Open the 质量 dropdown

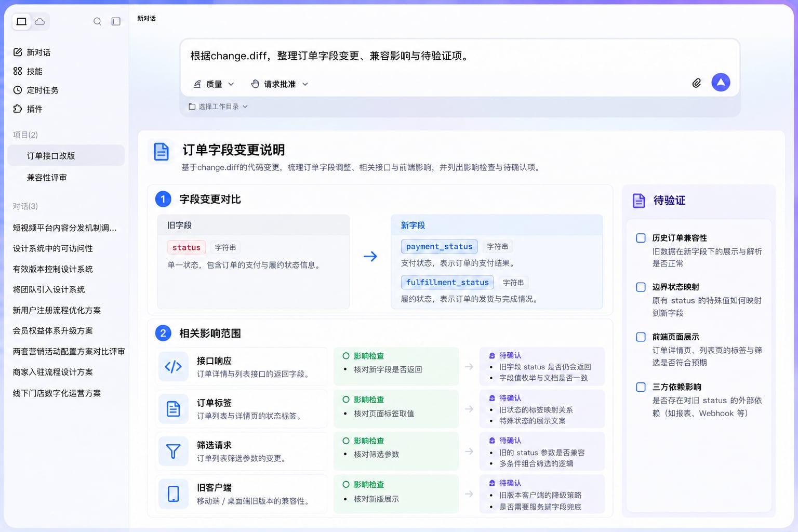coord(214,84)
